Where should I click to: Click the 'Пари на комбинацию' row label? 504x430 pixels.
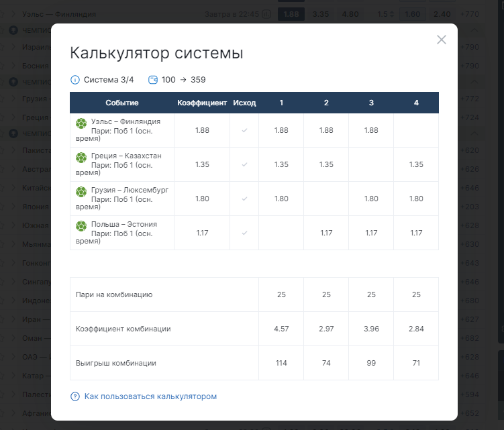[114, 294]
